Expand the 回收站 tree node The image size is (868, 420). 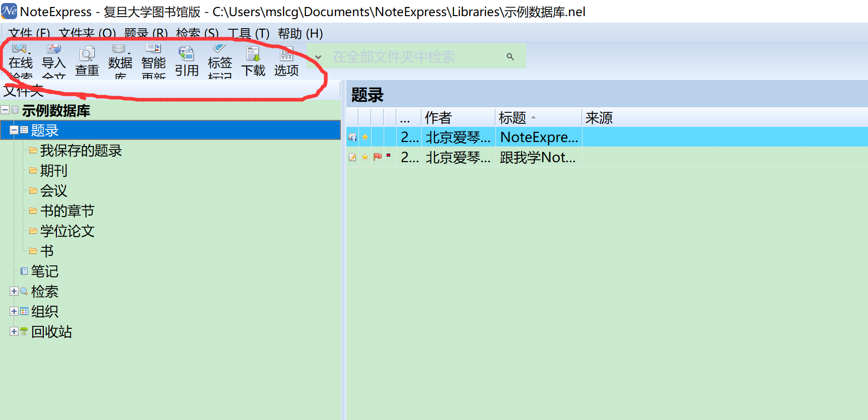(14, 331)
